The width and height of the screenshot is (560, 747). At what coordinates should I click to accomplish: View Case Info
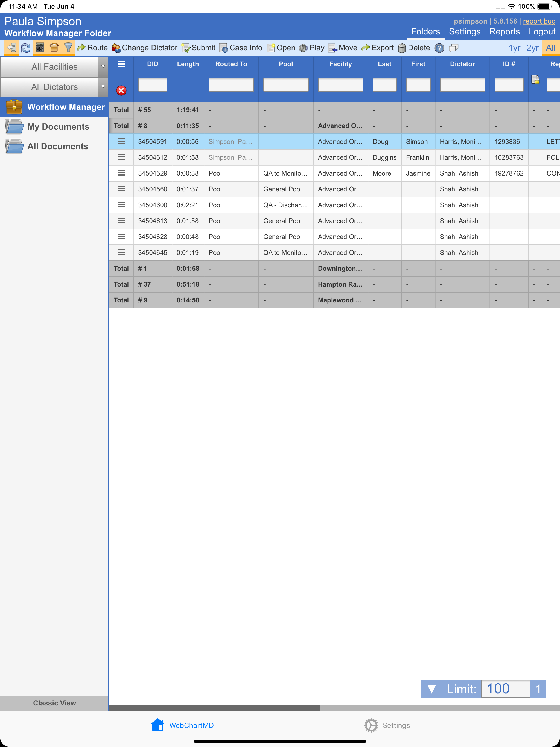241,48
